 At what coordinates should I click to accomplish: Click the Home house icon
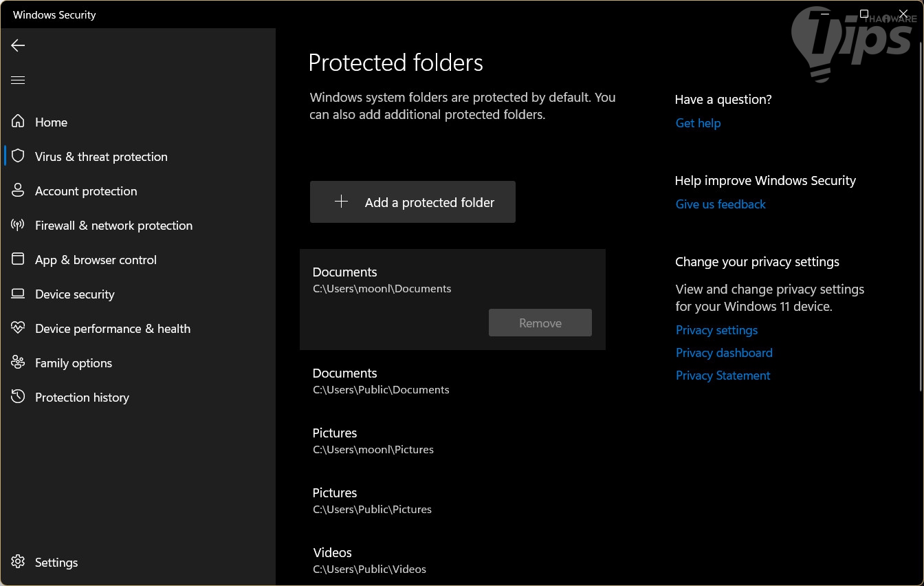[19, 122]
